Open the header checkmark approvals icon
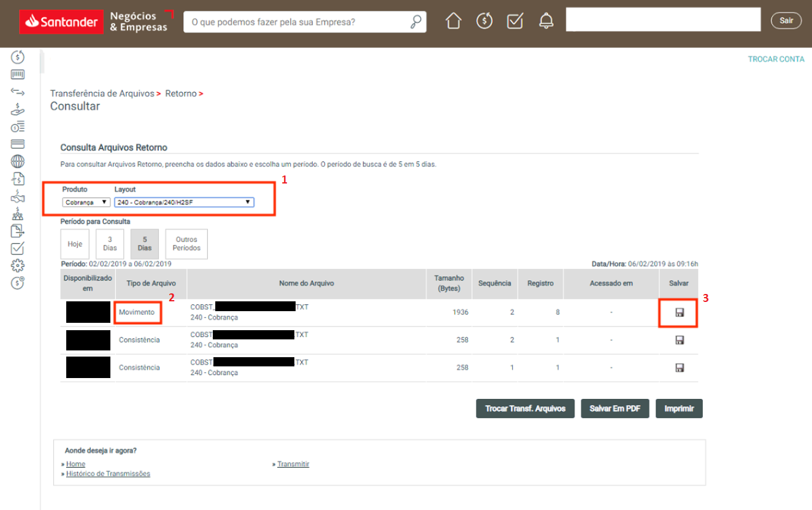812x510 pixels. point(515,21)
